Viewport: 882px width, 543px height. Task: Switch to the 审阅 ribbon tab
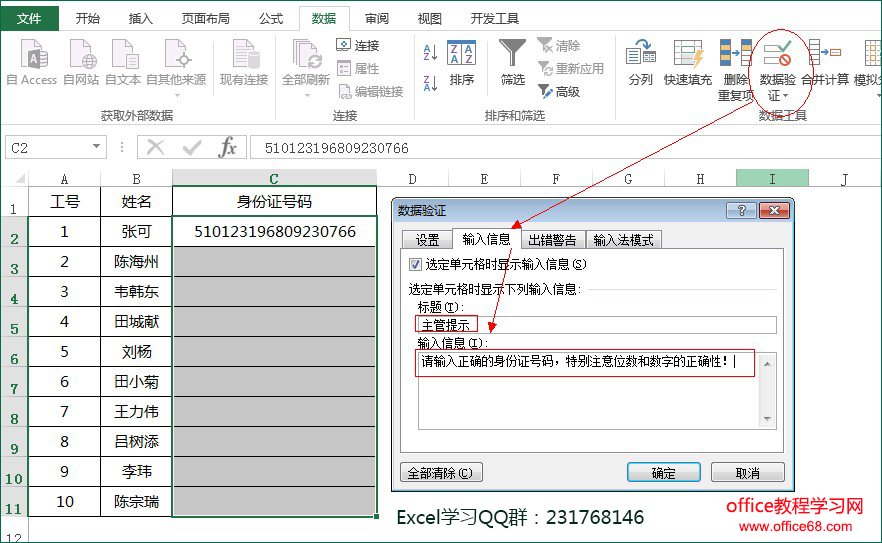click(376, 19)
